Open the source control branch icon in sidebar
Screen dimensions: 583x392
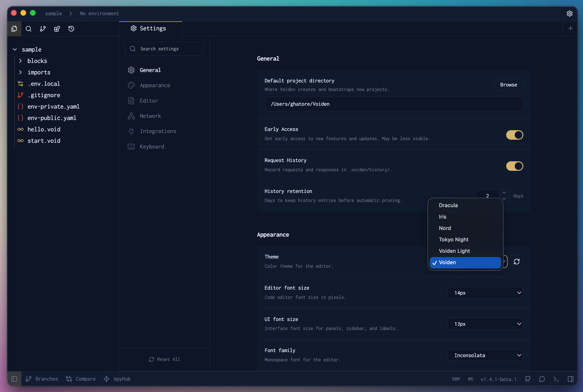pyautogui.click(x=43, y=29)
